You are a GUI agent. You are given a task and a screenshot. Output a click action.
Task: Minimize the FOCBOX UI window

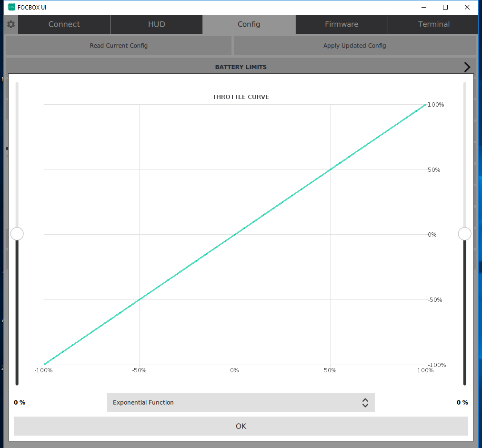(x=423, y=7)
